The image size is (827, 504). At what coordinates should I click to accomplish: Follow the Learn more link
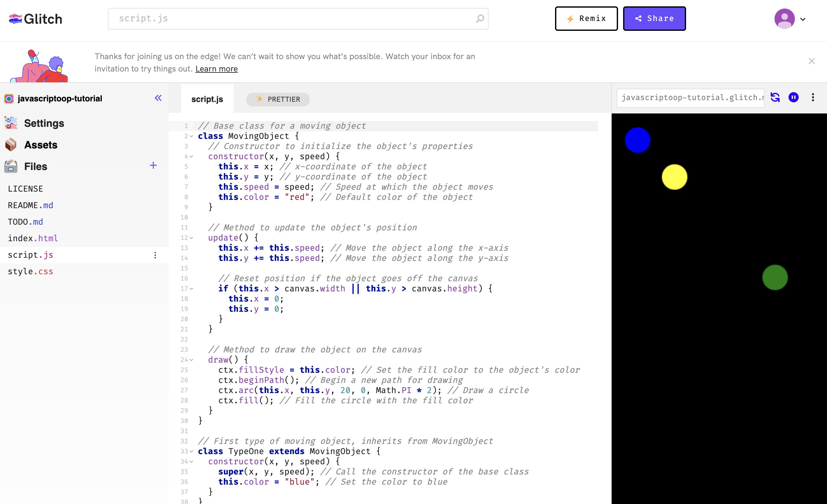(217, 69)
